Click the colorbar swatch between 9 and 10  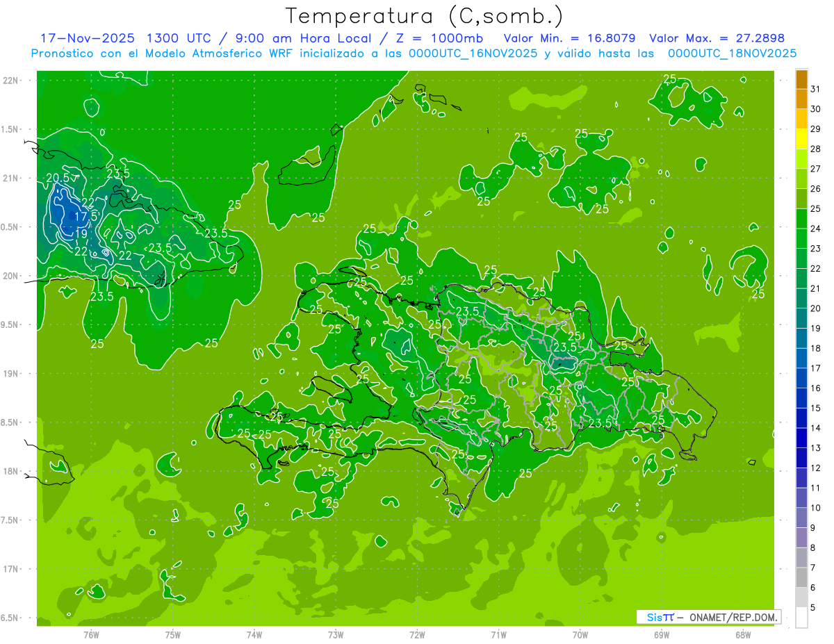801,518
